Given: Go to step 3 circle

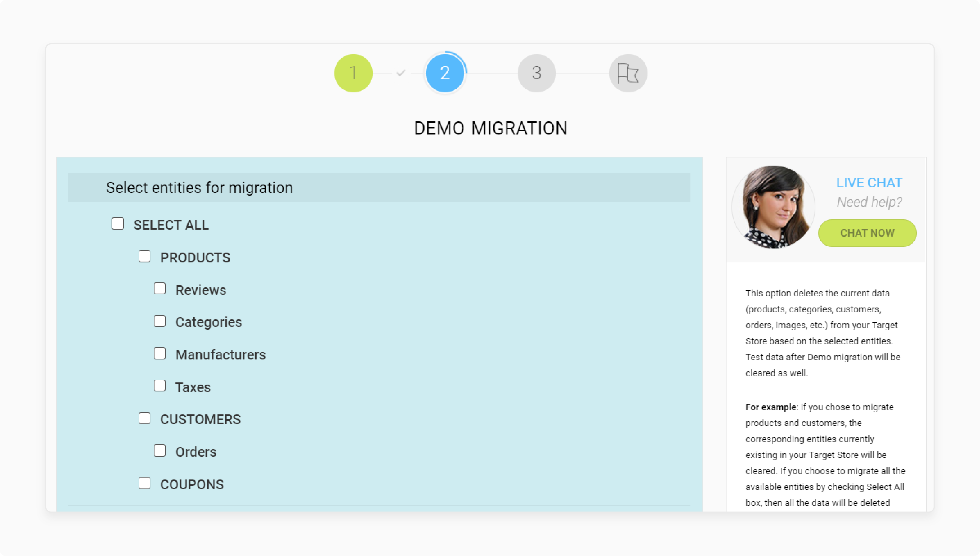Looking at the screenshot, I should tap(536, 73).
